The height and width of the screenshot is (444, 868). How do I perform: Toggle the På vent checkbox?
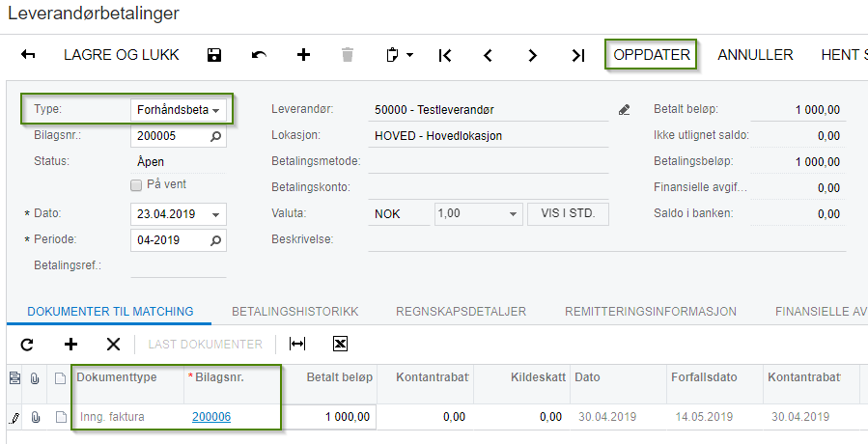coord(136,184)
